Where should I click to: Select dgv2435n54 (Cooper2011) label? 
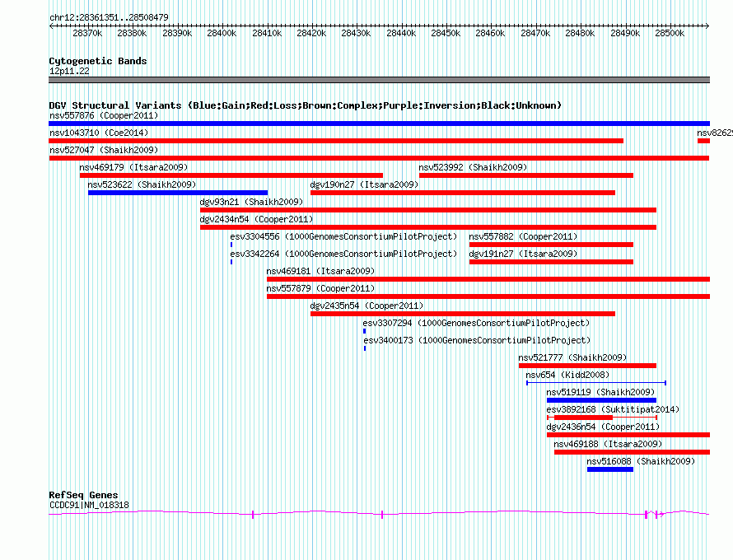pos(366,306)
